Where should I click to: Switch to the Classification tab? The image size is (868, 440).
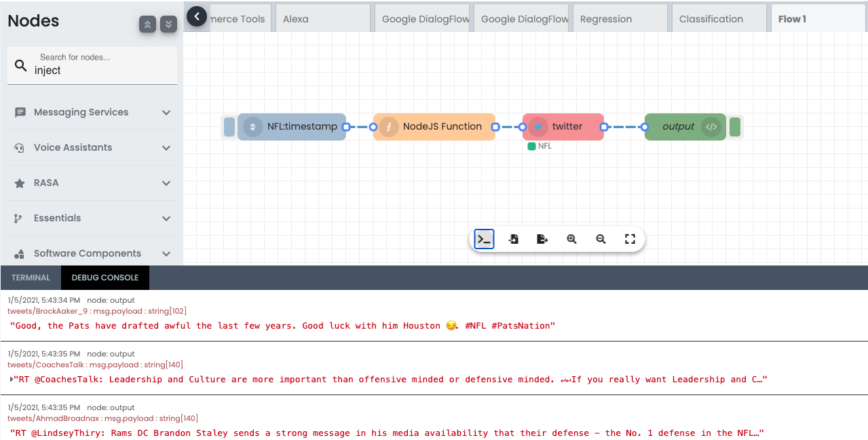(718, 18)
